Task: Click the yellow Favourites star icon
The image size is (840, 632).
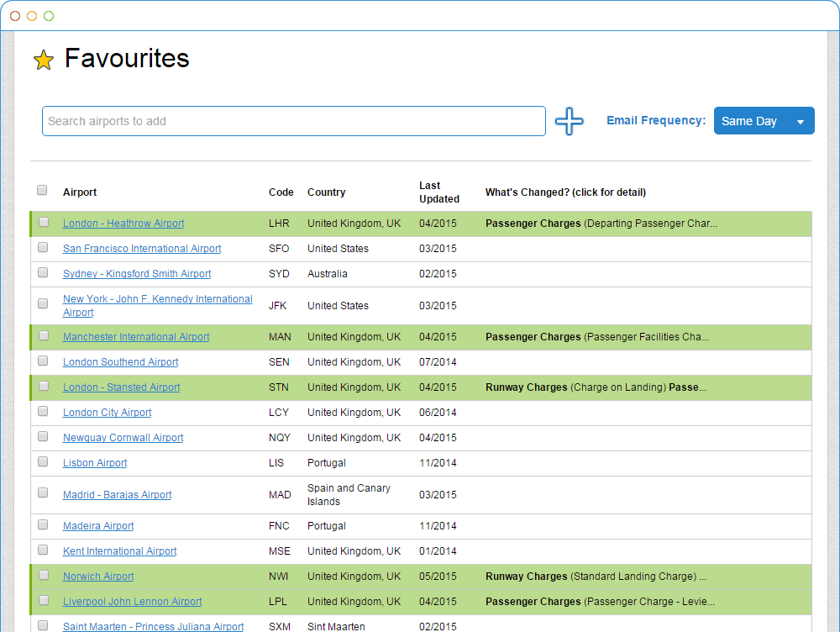Action: click(44, 60)
